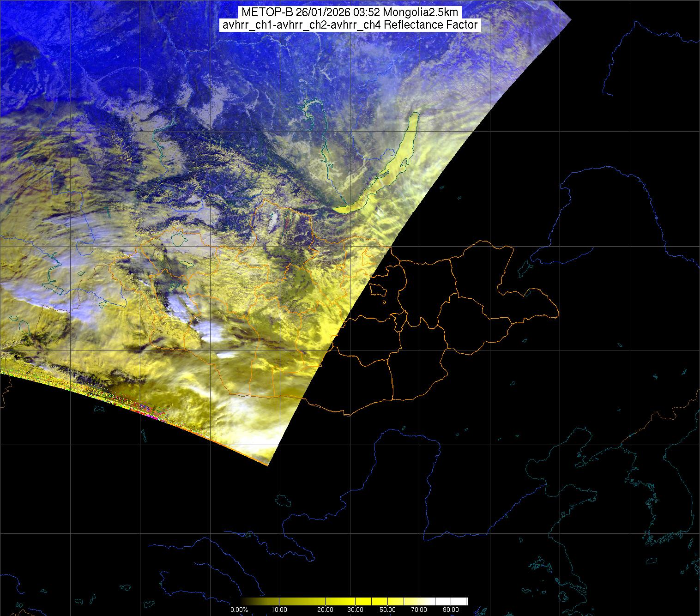The image size is (700, 616).
Task: Click the 20.00 tick label on color scale
Action: coord(326,610)
